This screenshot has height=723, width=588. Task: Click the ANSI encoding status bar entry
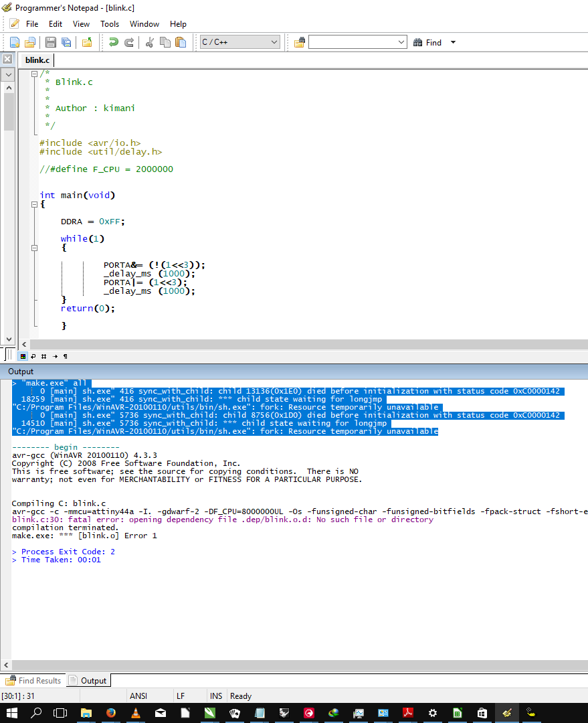coord(138,696)
